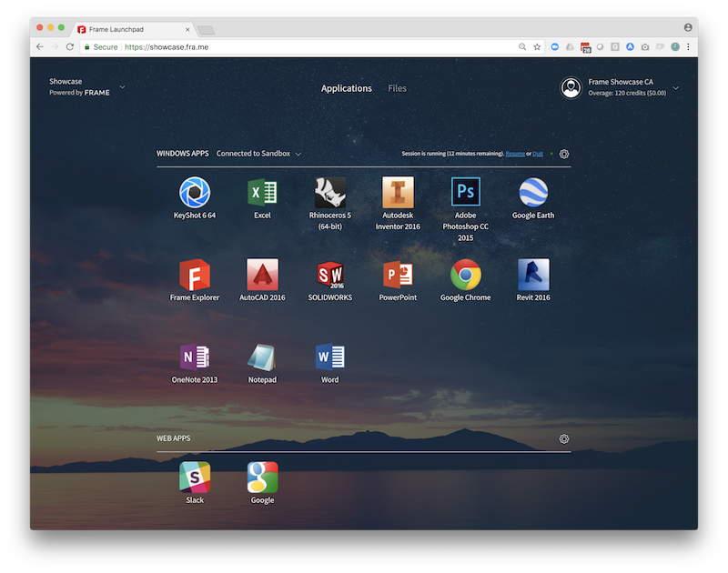Open the Frame Explorer icon
The image size is (728, 573).
(x=195, y=274)
